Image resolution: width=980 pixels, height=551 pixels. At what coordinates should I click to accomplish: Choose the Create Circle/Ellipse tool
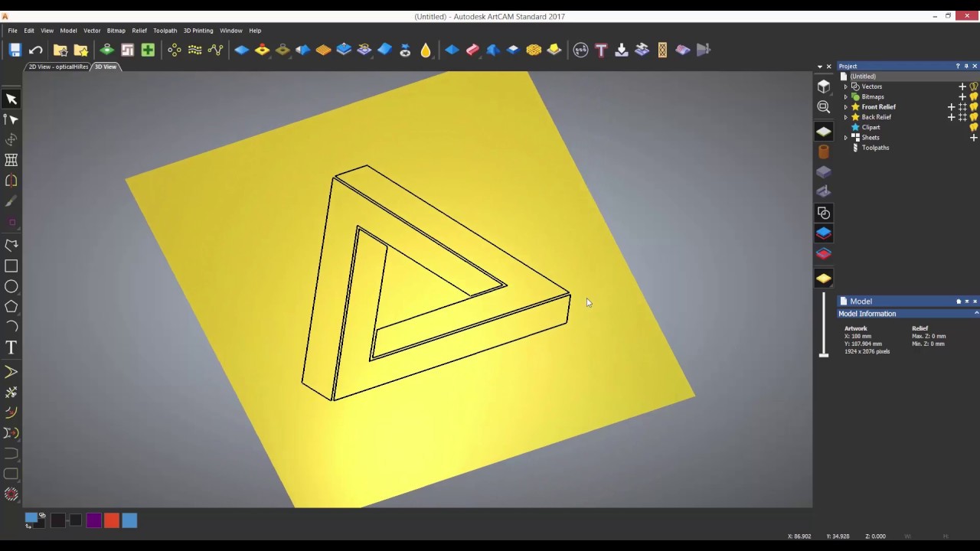click(x=11, y=286)
